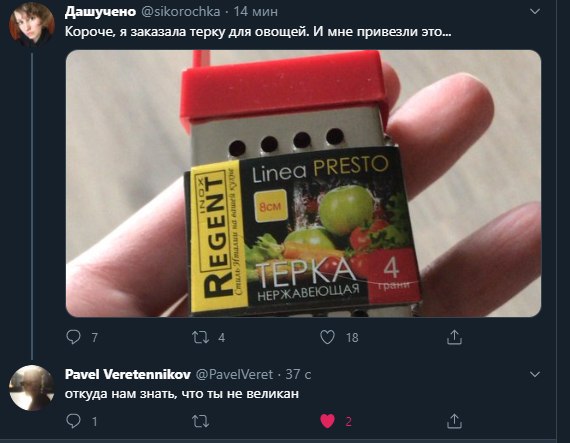Retweet Pavel Veretennikov's reply
The width and height of the screenshot is (570, 443).
tap(201, 422)
